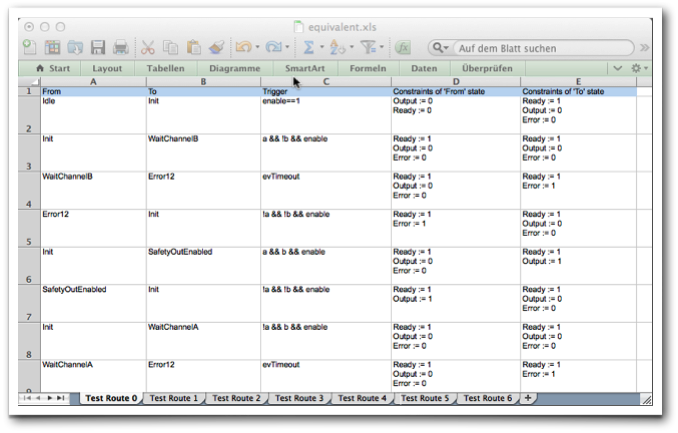Click cell containing 'enable==1'
The image size is (678, 433).
coord(326,115)
